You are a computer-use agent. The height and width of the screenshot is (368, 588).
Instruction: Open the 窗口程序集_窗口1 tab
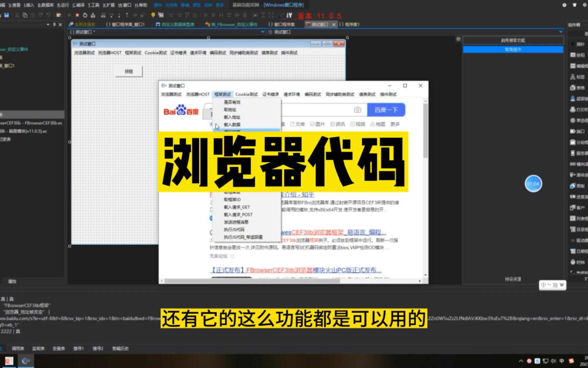125,25
